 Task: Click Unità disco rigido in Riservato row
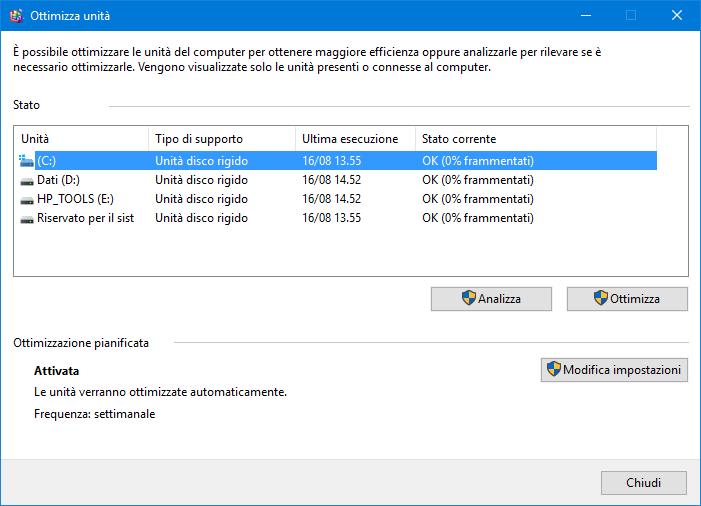tap(201, 218)
